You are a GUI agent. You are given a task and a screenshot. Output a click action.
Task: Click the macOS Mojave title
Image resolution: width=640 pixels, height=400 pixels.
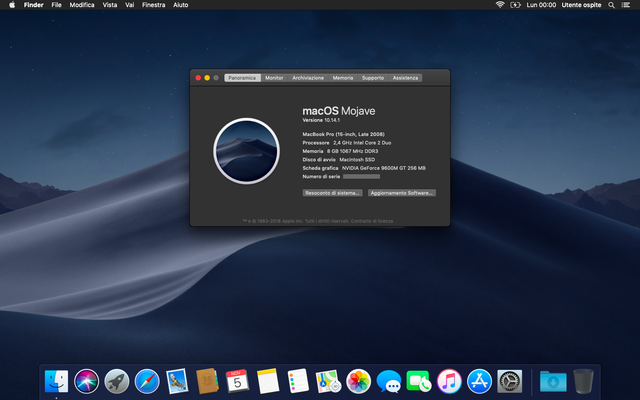338,111
